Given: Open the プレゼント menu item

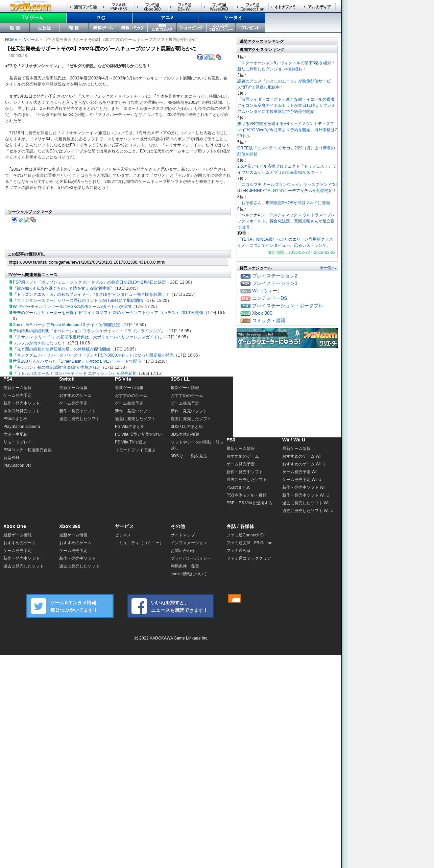Looking at the screenshot, I should pos(250,28).
